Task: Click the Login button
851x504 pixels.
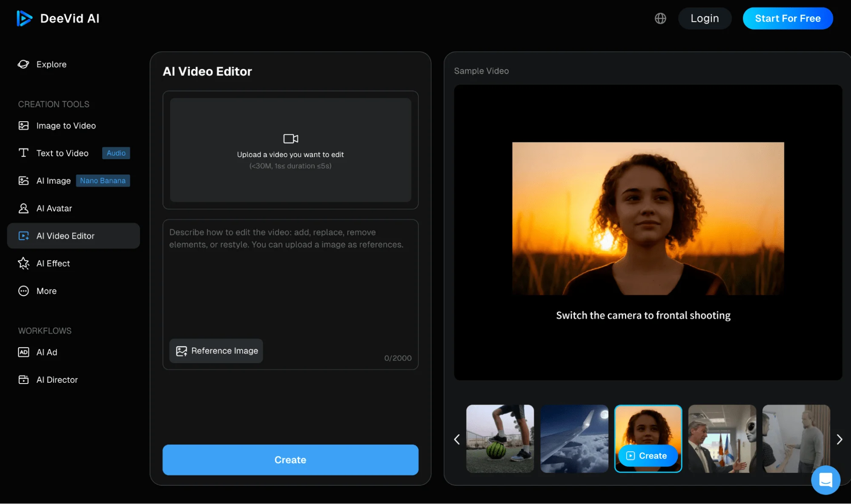Action: tap(705, 18)
